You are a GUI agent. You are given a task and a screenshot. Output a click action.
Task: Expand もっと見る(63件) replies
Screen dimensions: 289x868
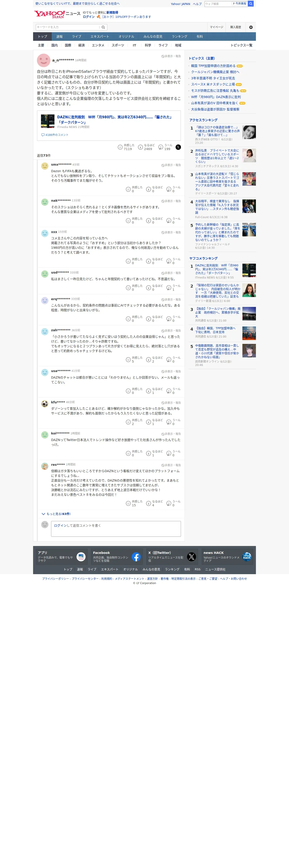[x=56, y=514]
